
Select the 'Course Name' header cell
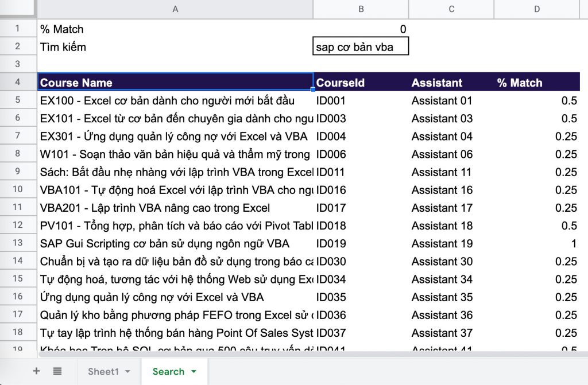(175, 83)
